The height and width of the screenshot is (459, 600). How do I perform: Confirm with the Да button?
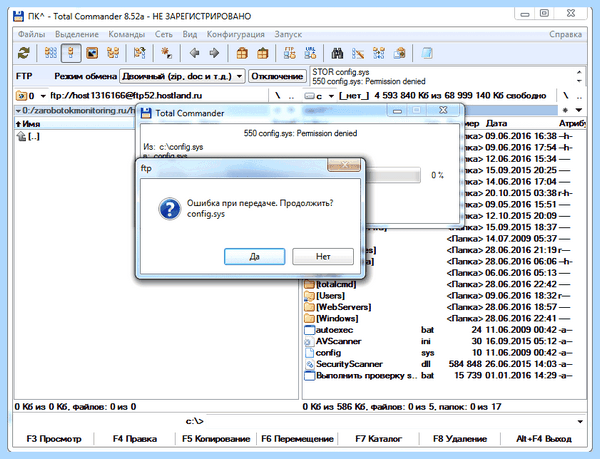(x=254, y=256)
